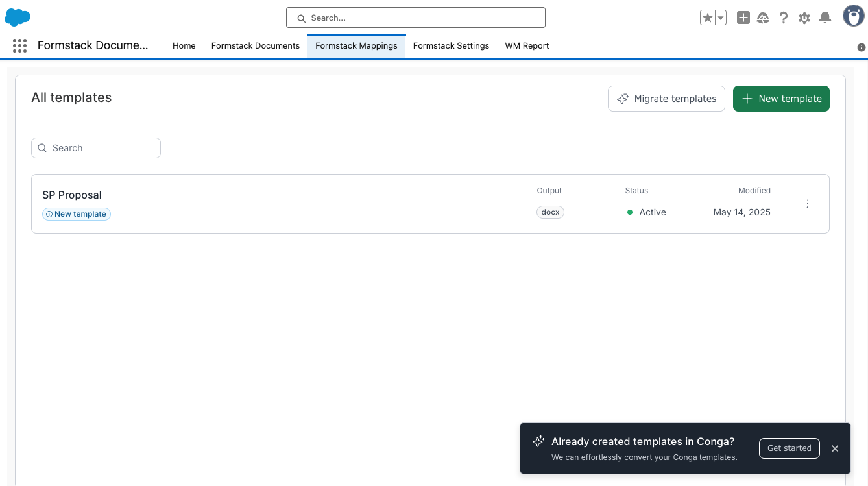This screenshot has width=868, height=486.
Task: Open Salesforce Help question mark
Action: point(784,18)
